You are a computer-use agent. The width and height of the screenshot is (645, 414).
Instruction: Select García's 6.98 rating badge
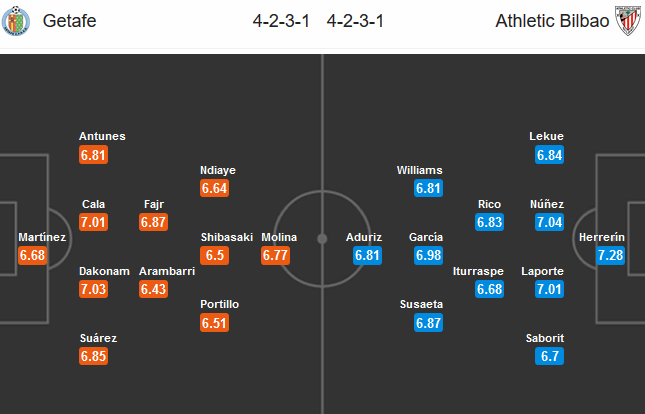(427, 256)
